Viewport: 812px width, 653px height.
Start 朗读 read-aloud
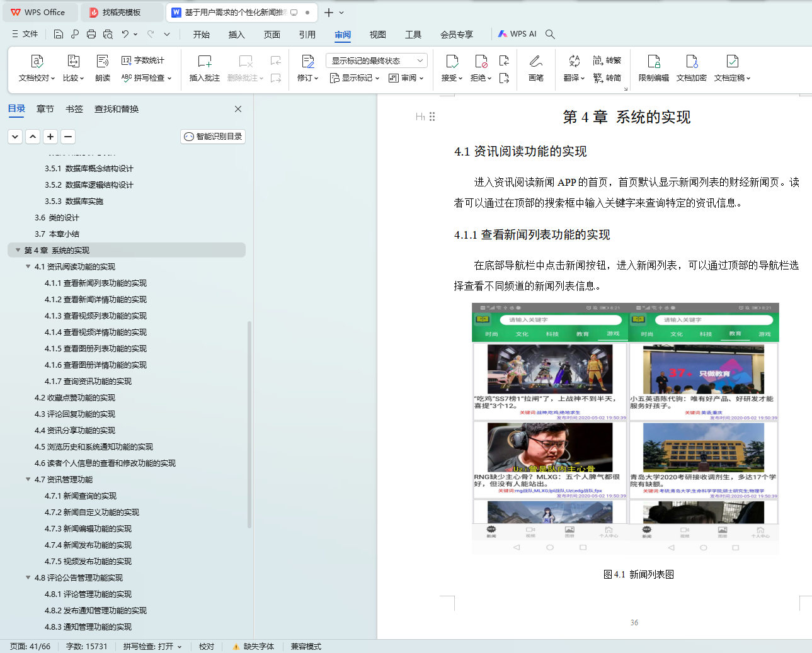(103, 68)
